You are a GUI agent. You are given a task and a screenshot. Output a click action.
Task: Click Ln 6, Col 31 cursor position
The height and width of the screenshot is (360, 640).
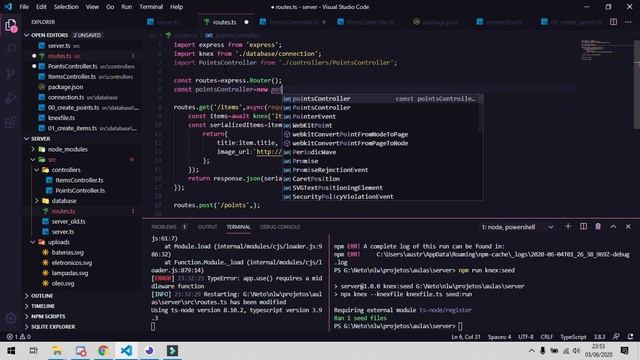tap(466, 337)
